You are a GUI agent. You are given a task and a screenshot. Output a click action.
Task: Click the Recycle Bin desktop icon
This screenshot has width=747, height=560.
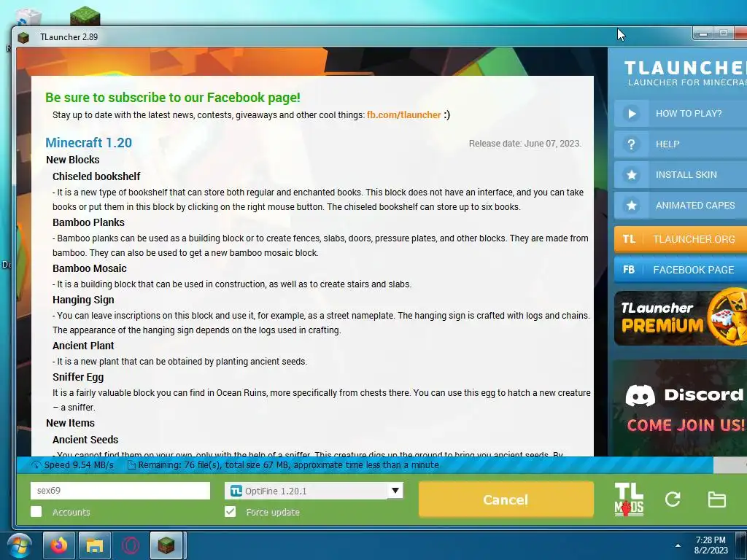click(28, 17)
